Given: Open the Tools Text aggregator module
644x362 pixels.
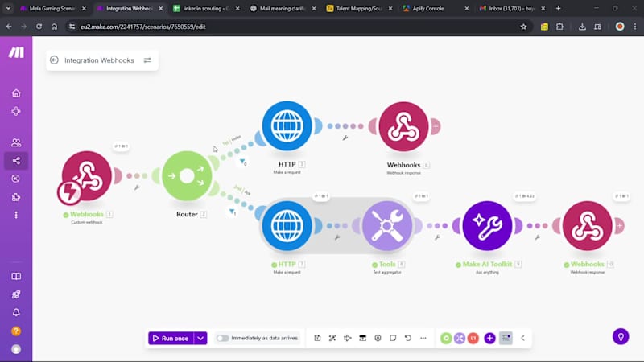Looking at the screenshot, I should click(387, 226).
